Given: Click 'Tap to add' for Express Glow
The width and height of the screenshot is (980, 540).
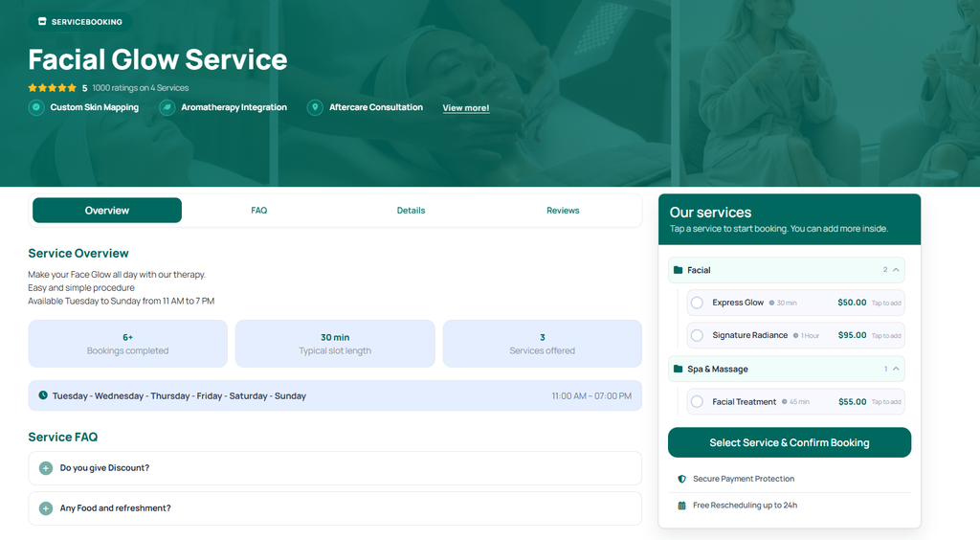Looking at the screenshot, I should tap(886, 304).
